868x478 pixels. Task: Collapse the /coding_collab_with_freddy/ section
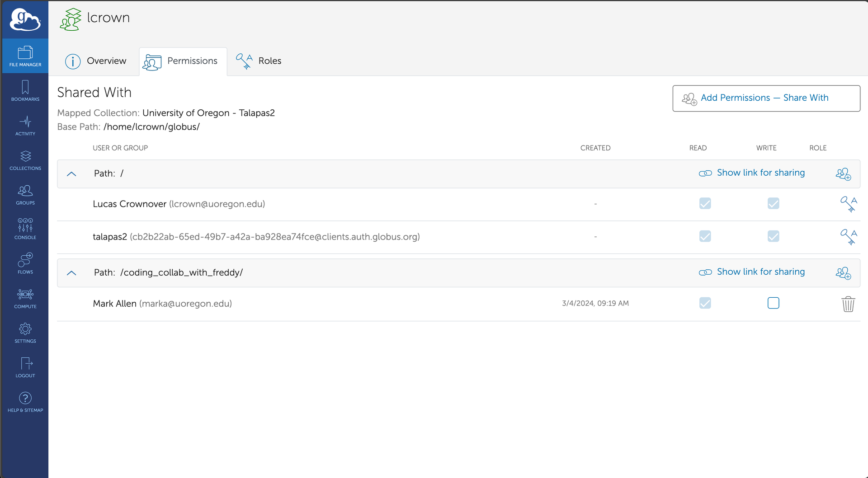71,273
